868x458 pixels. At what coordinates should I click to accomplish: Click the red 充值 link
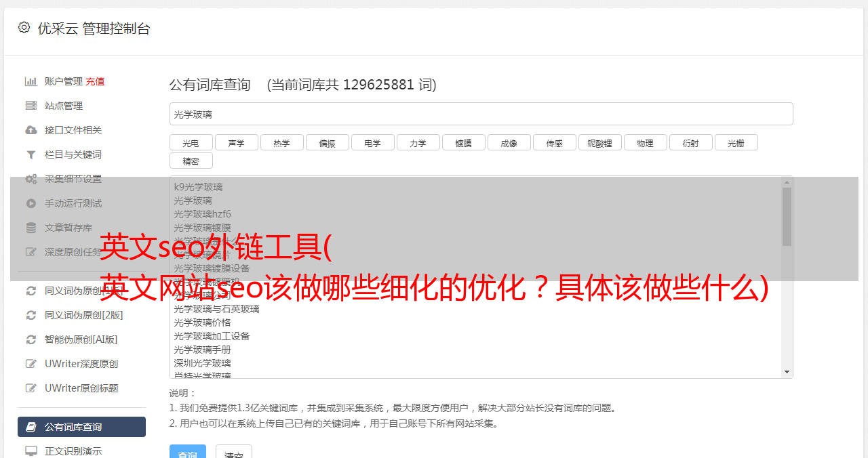tap(95, 81)
